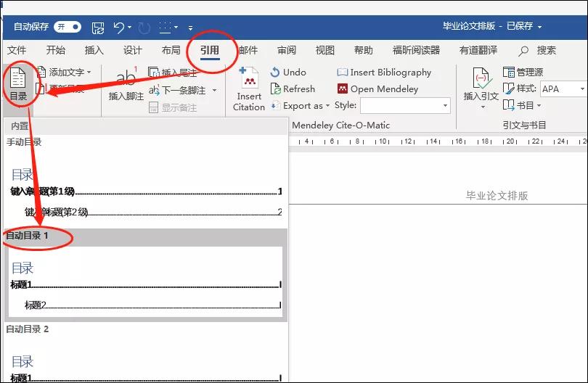Click Mendeley Insert Citation button

click(x=248, y=89)
